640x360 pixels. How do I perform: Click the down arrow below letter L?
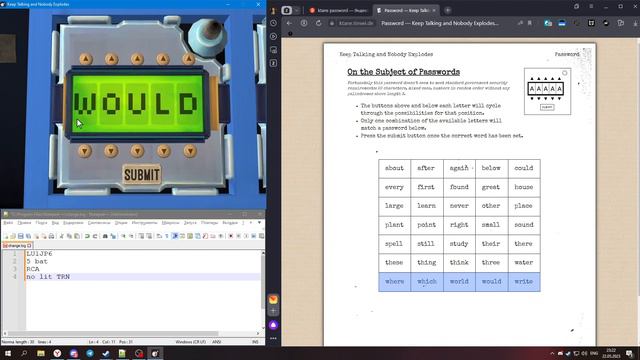click(x=164, y=151)
